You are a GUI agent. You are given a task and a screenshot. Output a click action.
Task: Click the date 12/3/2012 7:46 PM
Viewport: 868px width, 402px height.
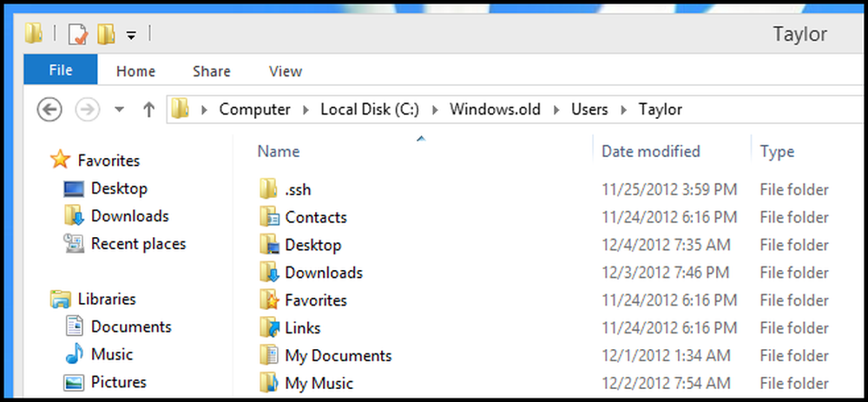[x=666, y=273]
